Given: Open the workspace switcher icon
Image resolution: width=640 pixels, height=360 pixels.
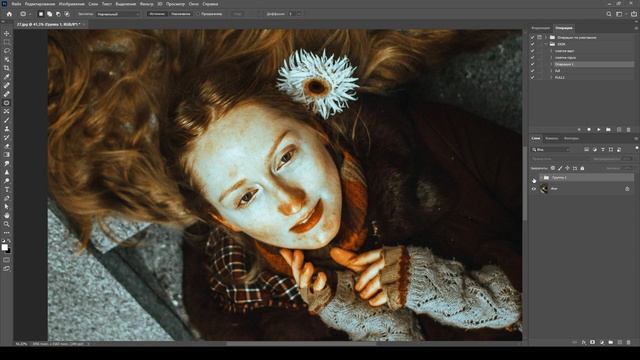Looking at the screenshot, I should pyautogui.click(x=619, y=14).
